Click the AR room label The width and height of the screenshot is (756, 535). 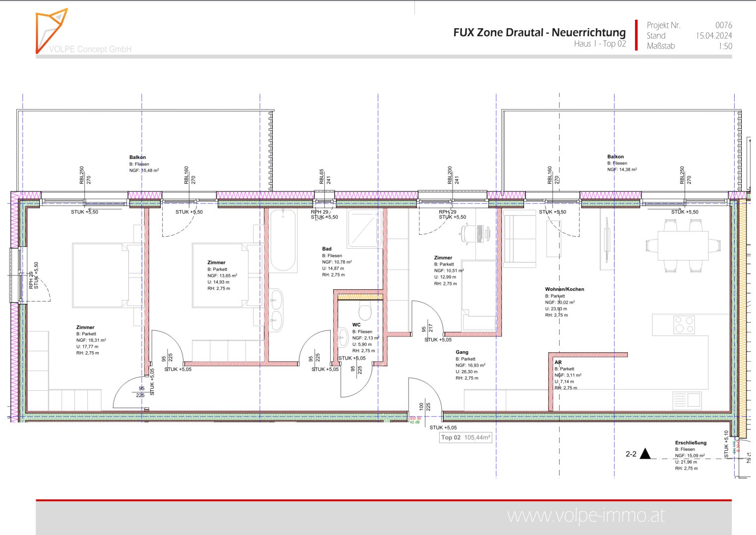pyautogui.click(x=558, y=362)
